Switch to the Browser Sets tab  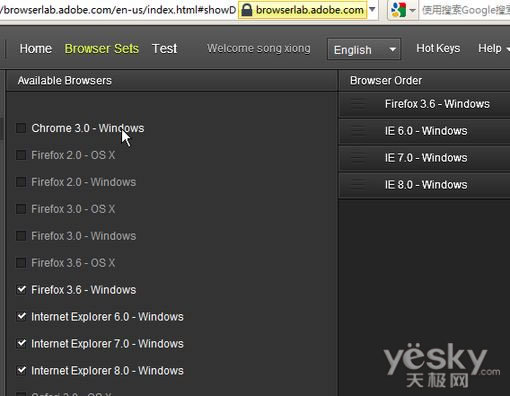coord(102,49)
